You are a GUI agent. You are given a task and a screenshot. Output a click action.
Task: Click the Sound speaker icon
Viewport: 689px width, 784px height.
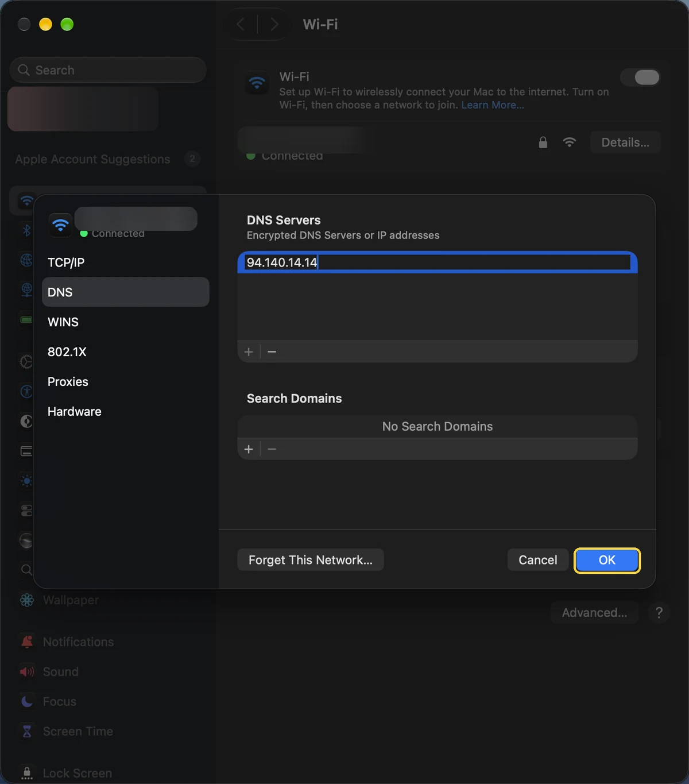tap(26, 671)
